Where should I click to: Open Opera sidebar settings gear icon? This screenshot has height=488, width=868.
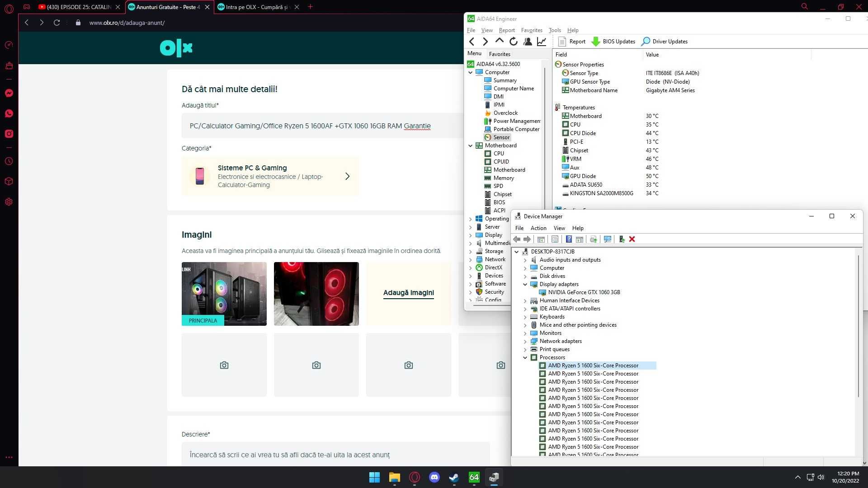click(x=9, y=202)
